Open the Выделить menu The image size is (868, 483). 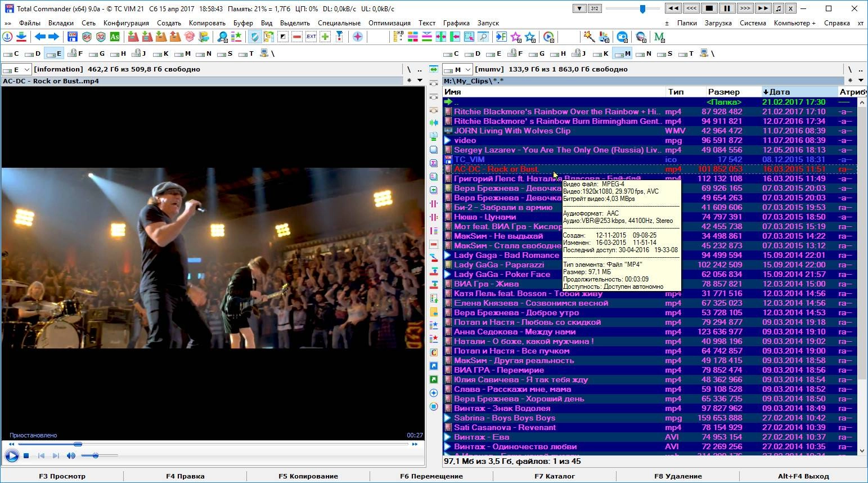[x=295, y=23]
